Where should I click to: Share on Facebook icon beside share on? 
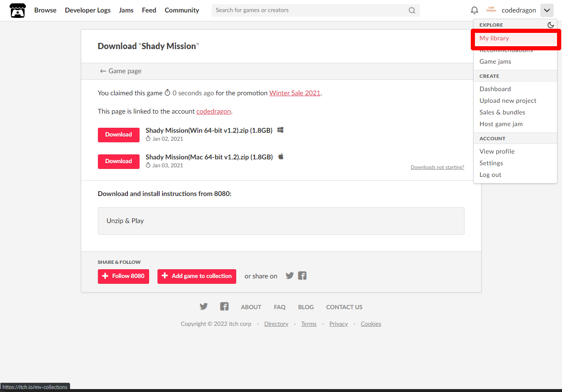[x=302, y=275]
